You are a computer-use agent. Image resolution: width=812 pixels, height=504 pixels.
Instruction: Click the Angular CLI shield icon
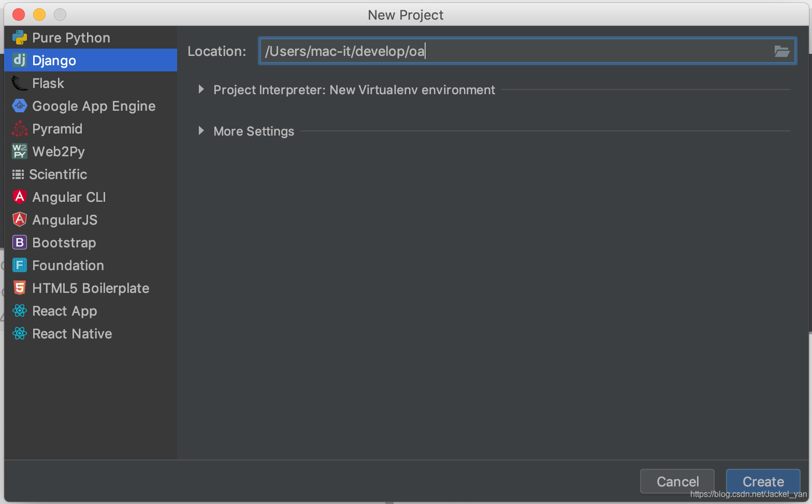click(x=20, y=197)
